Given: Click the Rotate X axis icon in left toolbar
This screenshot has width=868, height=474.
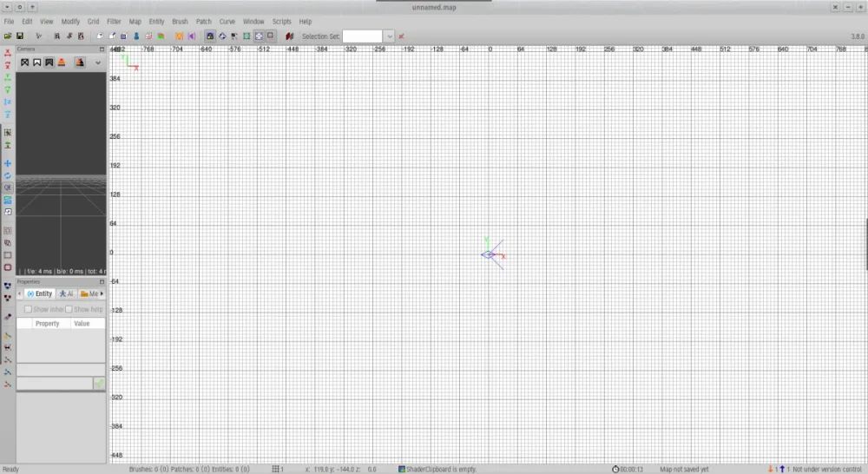Looking at the screenshot, I should click(8, 65).
